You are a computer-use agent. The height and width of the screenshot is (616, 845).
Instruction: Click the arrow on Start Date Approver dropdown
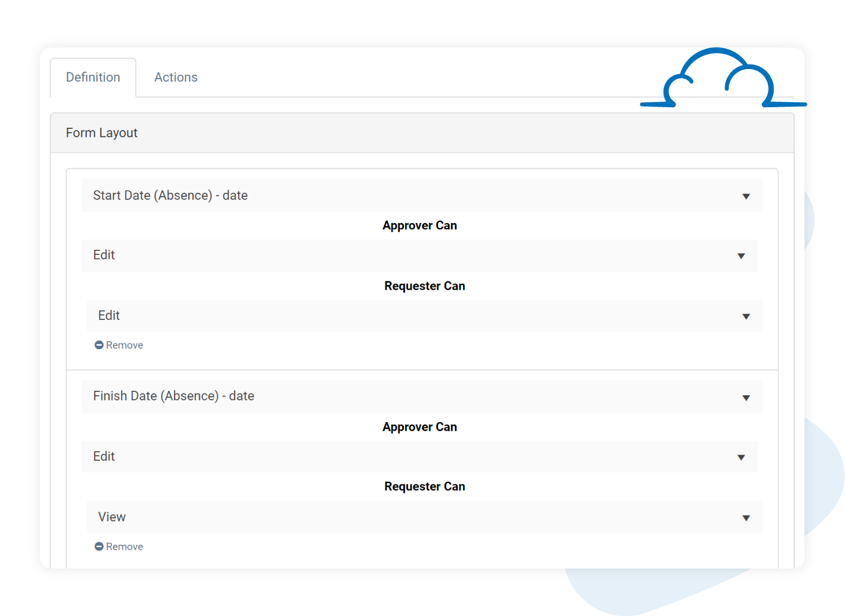click(x=741, y=256)
